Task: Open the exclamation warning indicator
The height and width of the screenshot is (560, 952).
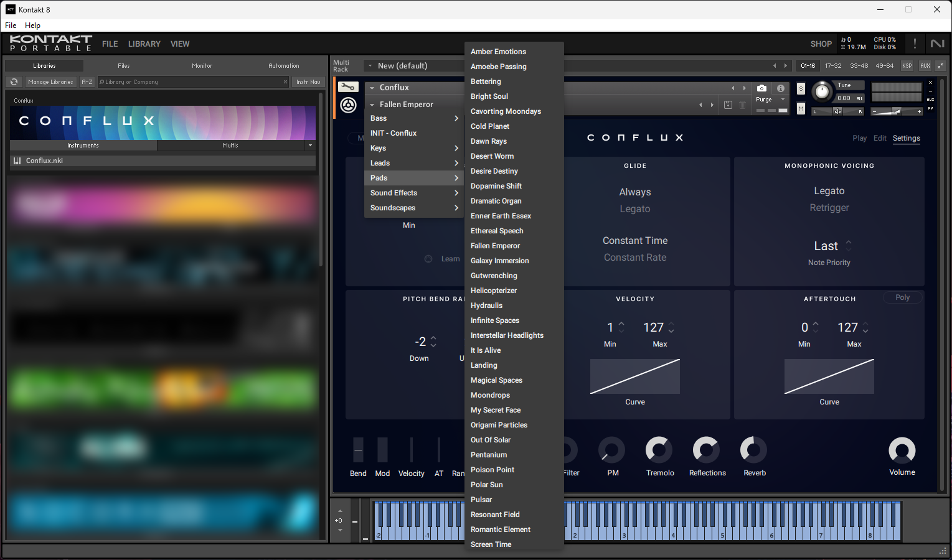Action: tap(915, 44)
